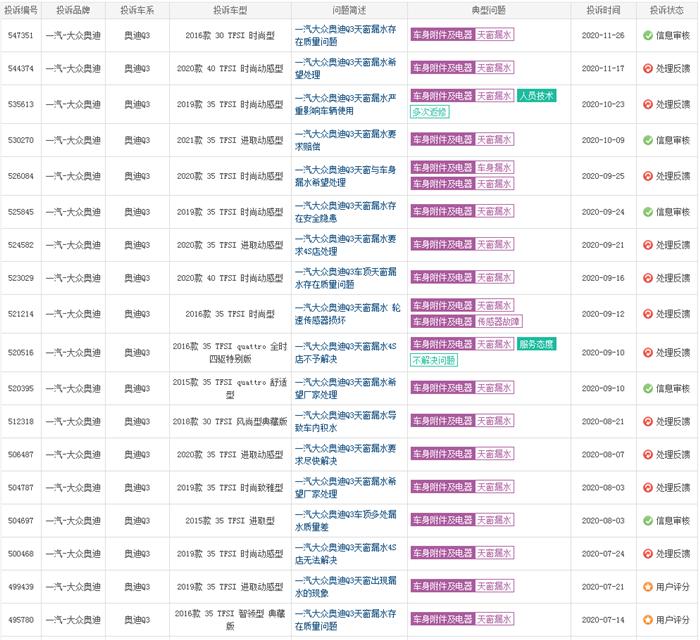The image size is (700, 640).
Task: Open the 天窗漏水要求尽快解决 complaint link
Action: 345,454
